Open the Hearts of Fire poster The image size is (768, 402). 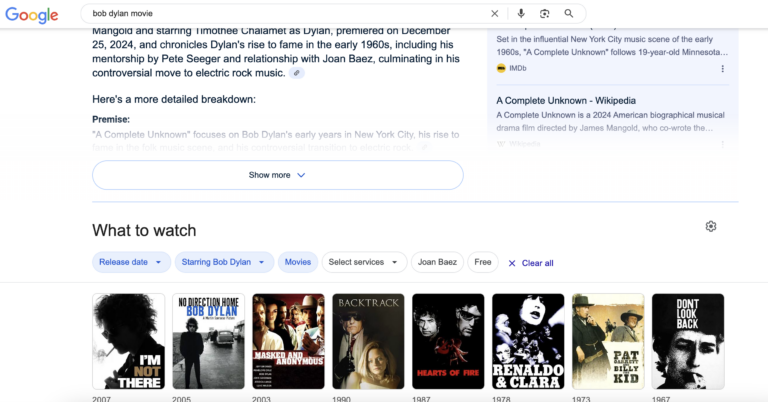point(448,341)
